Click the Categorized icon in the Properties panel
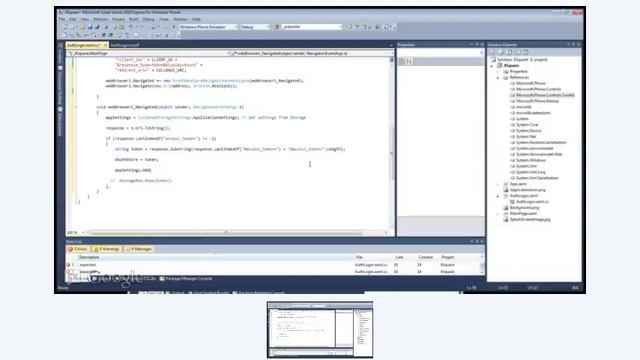The width and height of the screenshot is (640, 360). [402, 61]
